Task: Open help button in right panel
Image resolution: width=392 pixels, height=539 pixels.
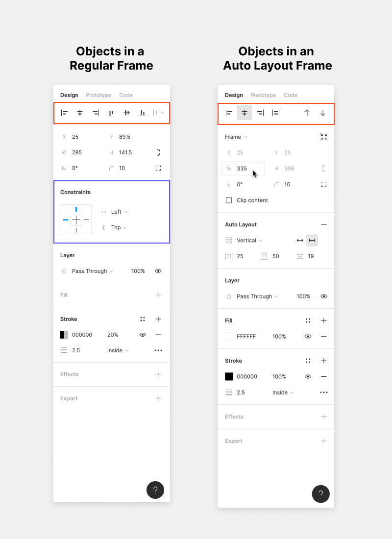Action: tap(321, 493)
